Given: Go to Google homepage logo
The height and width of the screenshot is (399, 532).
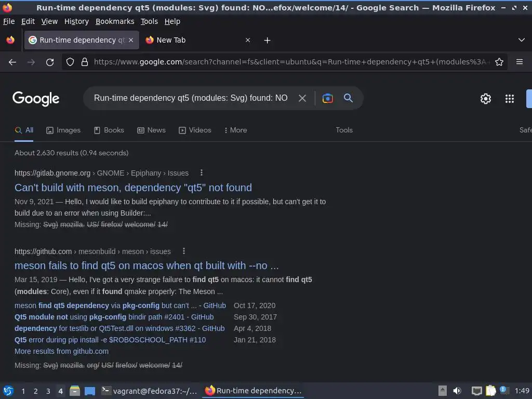Looking at the screenshot, I should click(36, 99).
